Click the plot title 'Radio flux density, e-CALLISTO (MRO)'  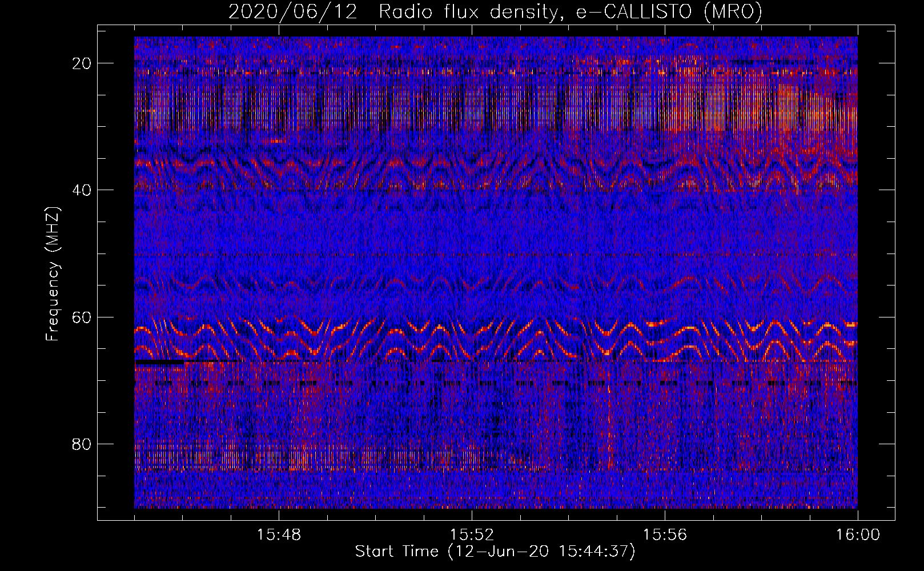tap(571, 12)
